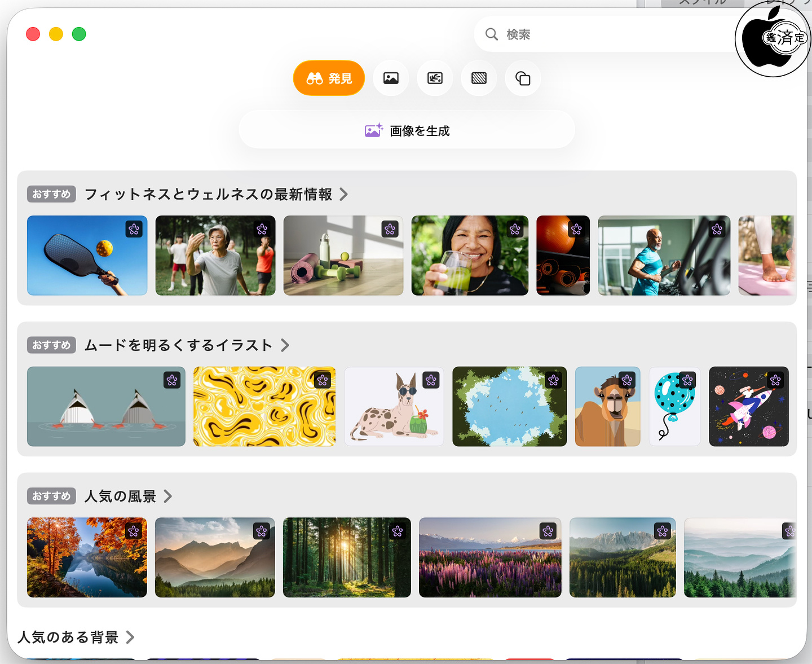Click premium badge on yellow swirl pattern

[x=322, y=380]
